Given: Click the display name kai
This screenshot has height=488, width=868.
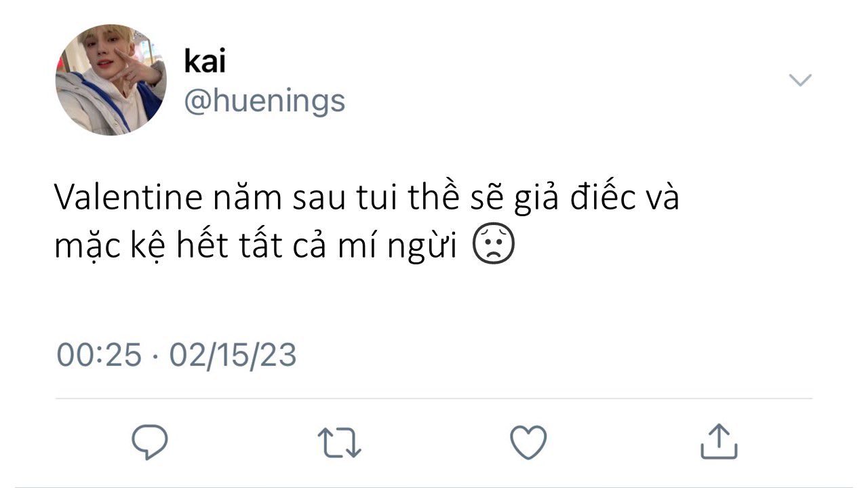Looking at the screenshot, I should 205,62.
